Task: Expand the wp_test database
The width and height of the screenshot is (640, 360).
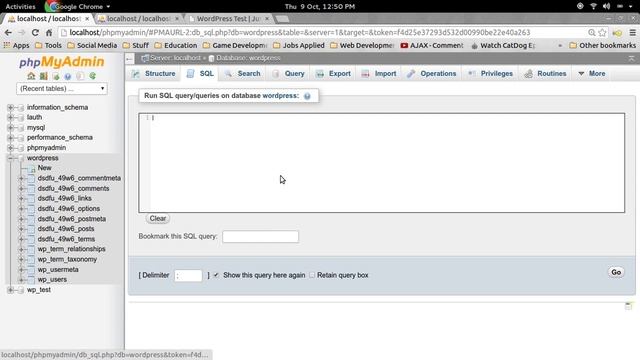Action: [10, 290]
